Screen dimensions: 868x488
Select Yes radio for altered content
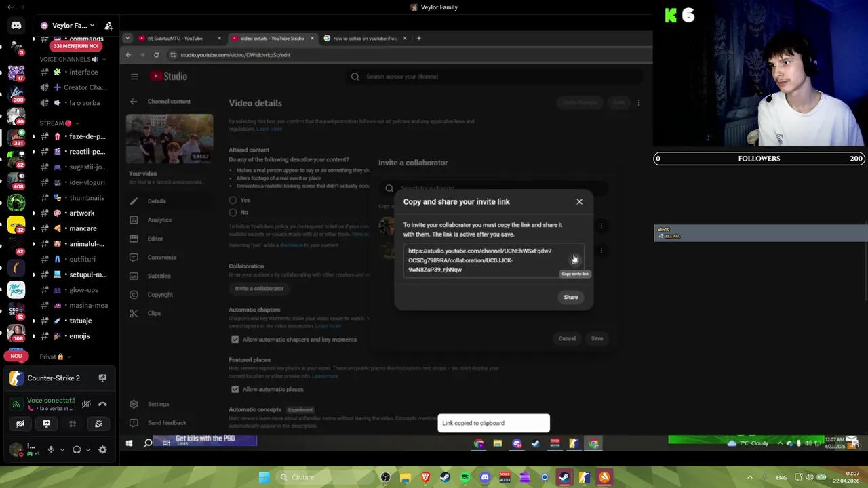point(233,200)
